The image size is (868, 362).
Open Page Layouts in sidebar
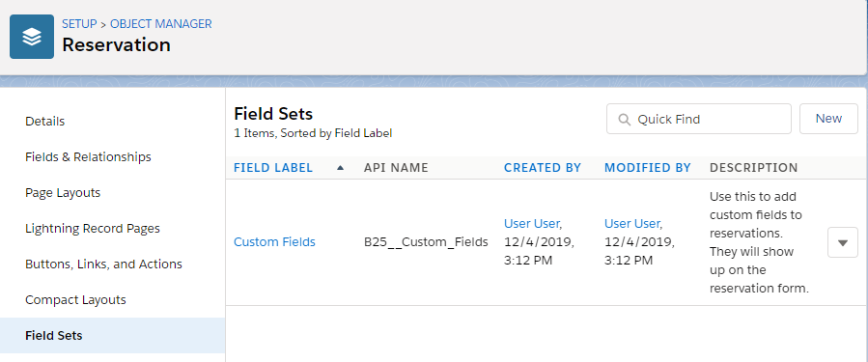63,193
